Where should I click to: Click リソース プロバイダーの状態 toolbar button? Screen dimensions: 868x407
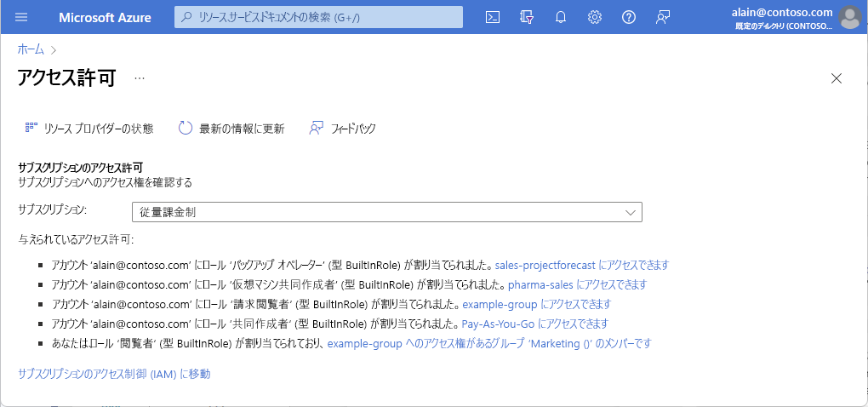click(89, 129)
